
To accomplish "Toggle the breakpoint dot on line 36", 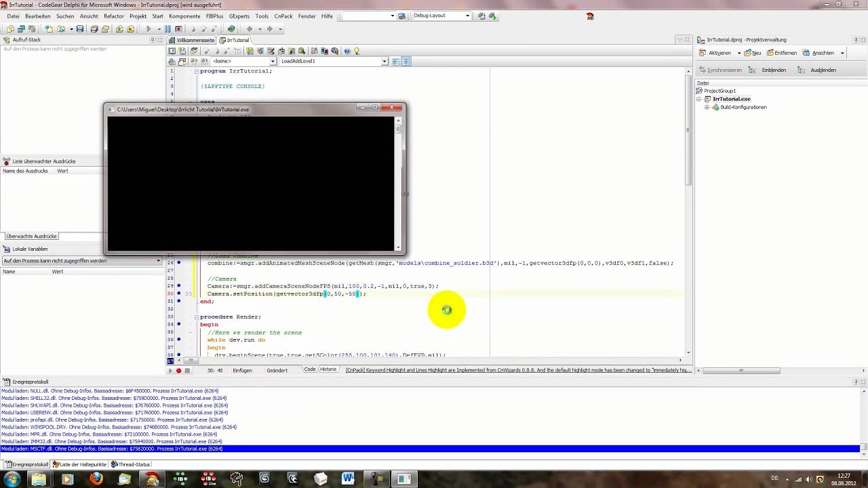I will point(179,340).
